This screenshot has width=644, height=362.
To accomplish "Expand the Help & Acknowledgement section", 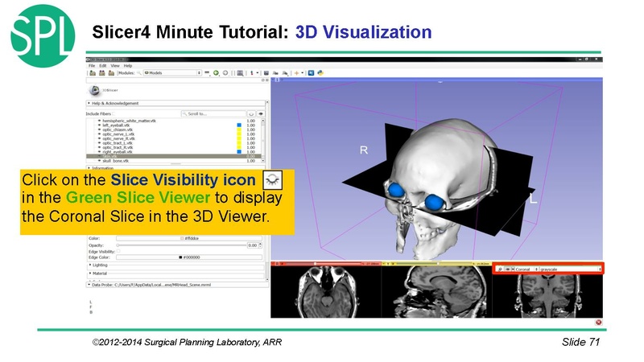I will point(175,104).
